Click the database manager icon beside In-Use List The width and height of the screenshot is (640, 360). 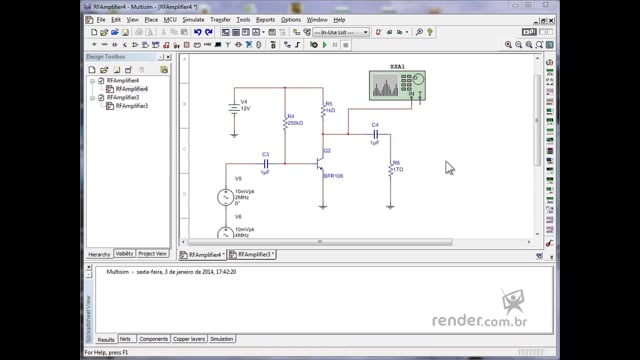[x=307, y=32]
